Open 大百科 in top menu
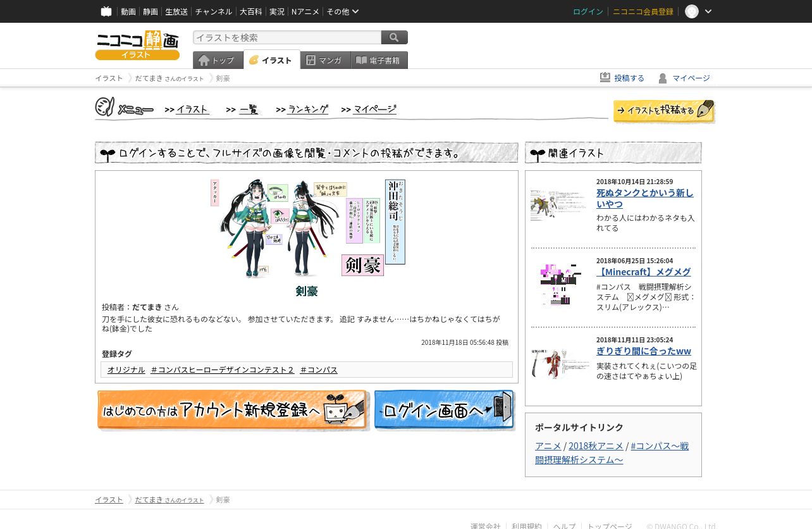 click(x=251, y=11)
